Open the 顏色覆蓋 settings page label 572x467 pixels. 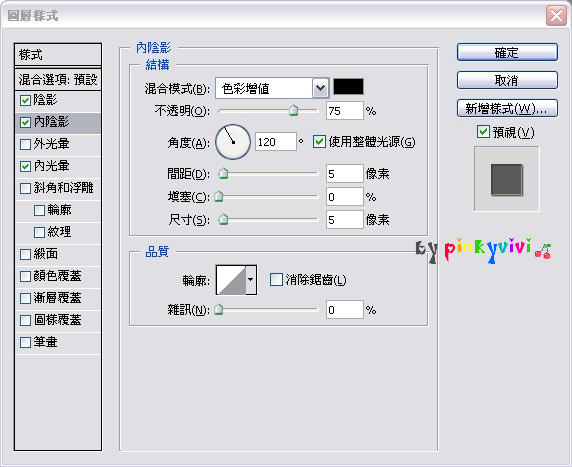(x=58, y=276)
